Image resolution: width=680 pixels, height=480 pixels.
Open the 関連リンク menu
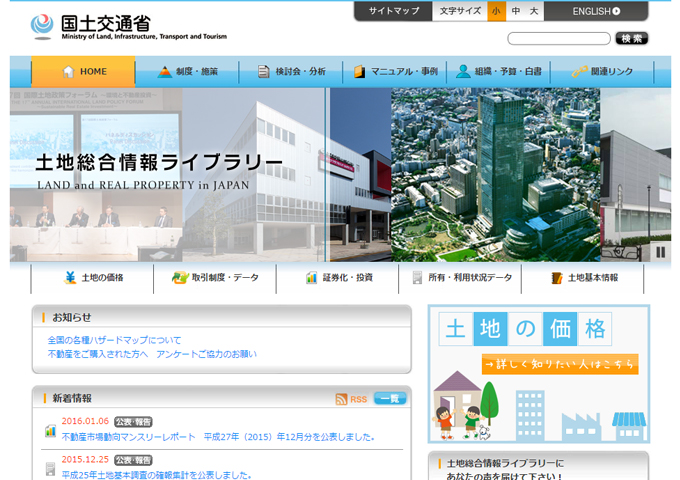click(602, 72)
